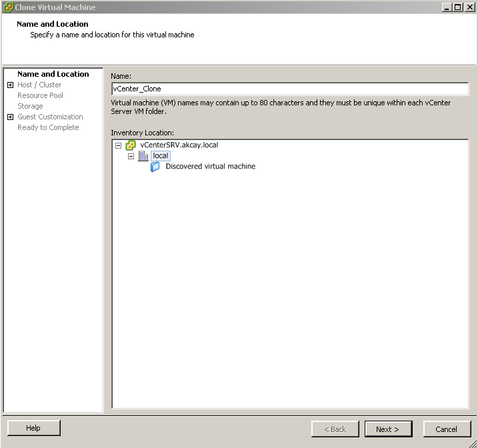478x448 pixels.
Task: Click the Clone Virtual Machine title bar icon
Action: (8, 7)
